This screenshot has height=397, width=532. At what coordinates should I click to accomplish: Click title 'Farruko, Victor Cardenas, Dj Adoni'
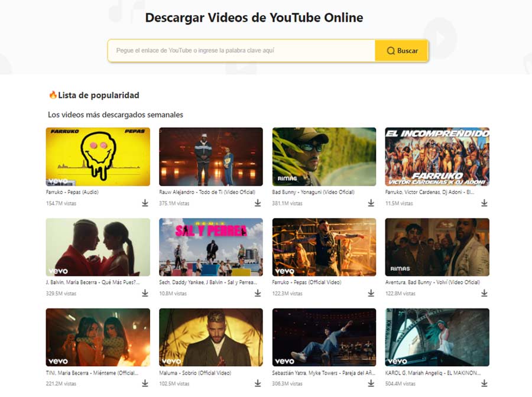pos(430,192)
